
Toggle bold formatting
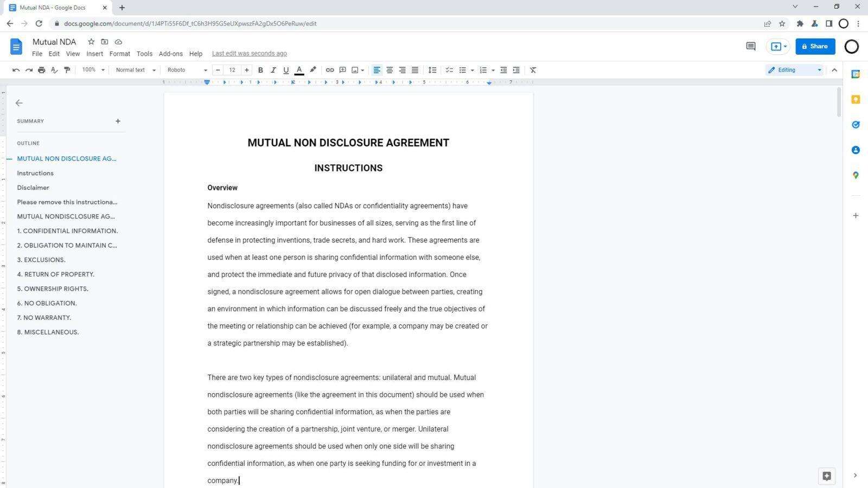(260, 69)
